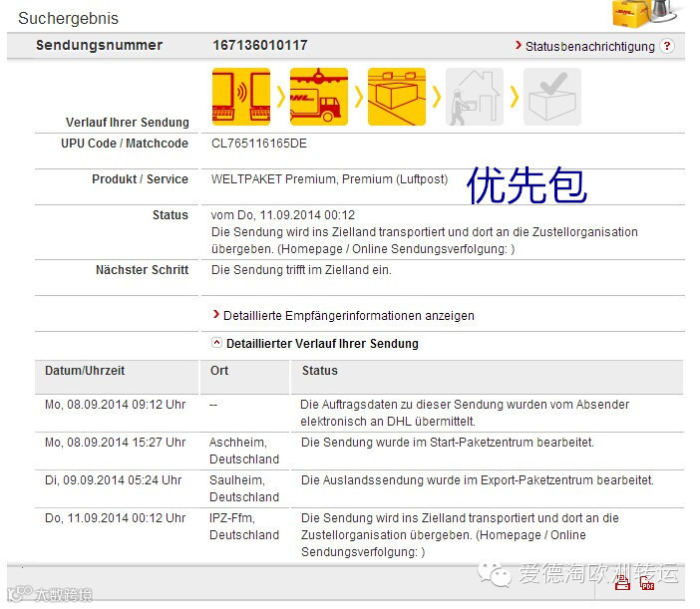Click the PDF export icon
This screenshot has width=700, height=609.
(647, 583)
